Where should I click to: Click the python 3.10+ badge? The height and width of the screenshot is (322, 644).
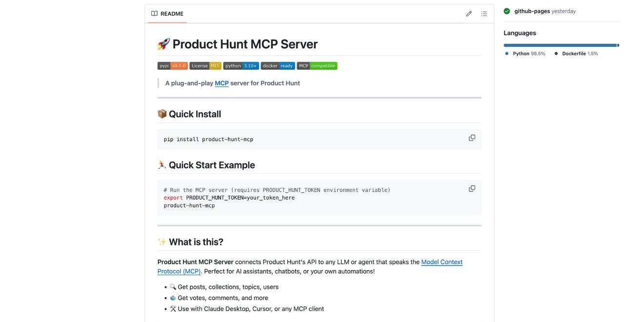241,65
